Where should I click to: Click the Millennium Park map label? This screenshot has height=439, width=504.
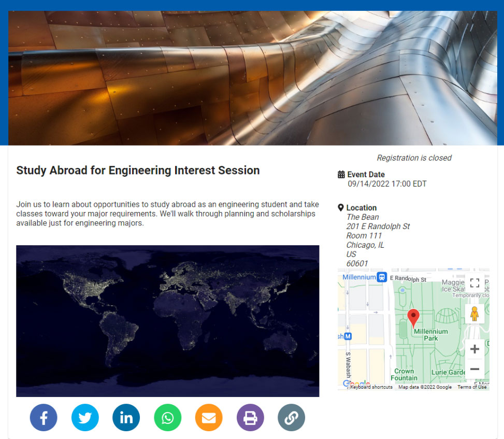coord(431,335)
